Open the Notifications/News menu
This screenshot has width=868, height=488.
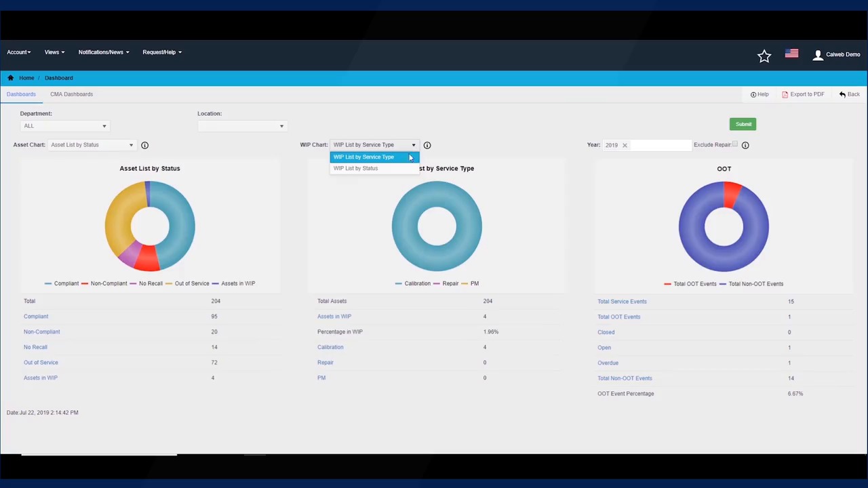[103, 52]
